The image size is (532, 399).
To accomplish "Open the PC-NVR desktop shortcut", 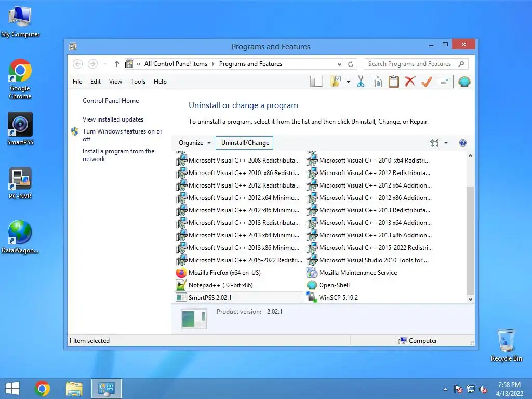I will coord(20,183).
